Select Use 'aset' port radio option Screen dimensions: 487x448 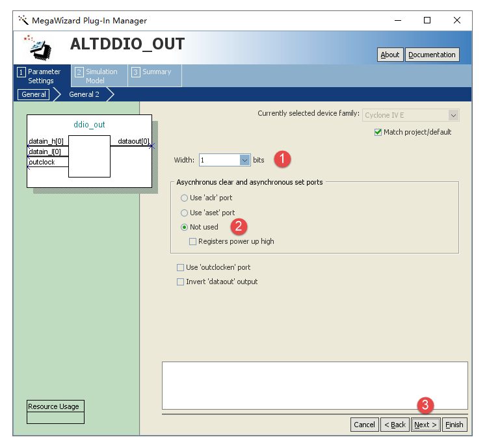pyautogui.click(x=207, y=213)
